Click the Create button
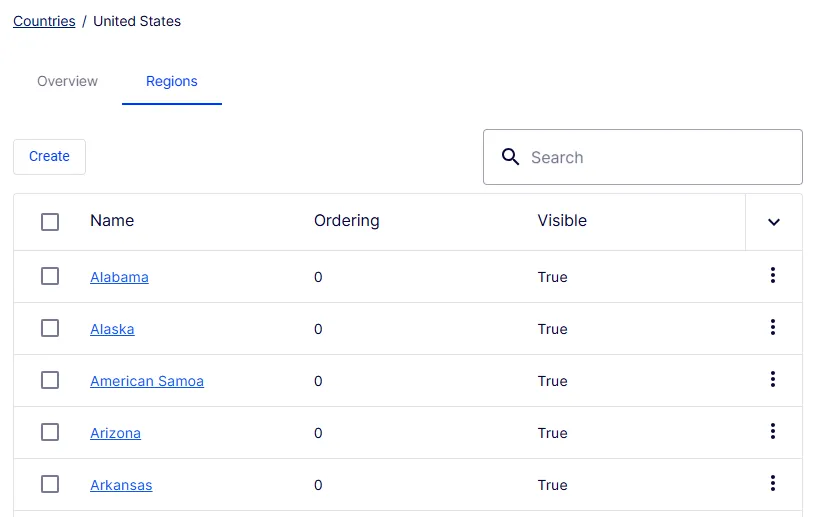Screen dimensions: 813x517 [x=49, y=157]
